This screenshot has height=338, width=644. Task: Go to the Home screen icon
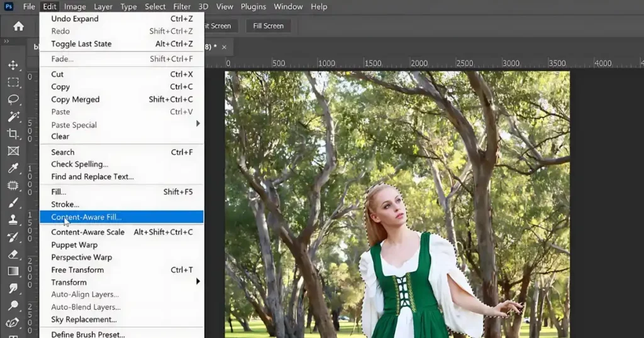point(18,26)
